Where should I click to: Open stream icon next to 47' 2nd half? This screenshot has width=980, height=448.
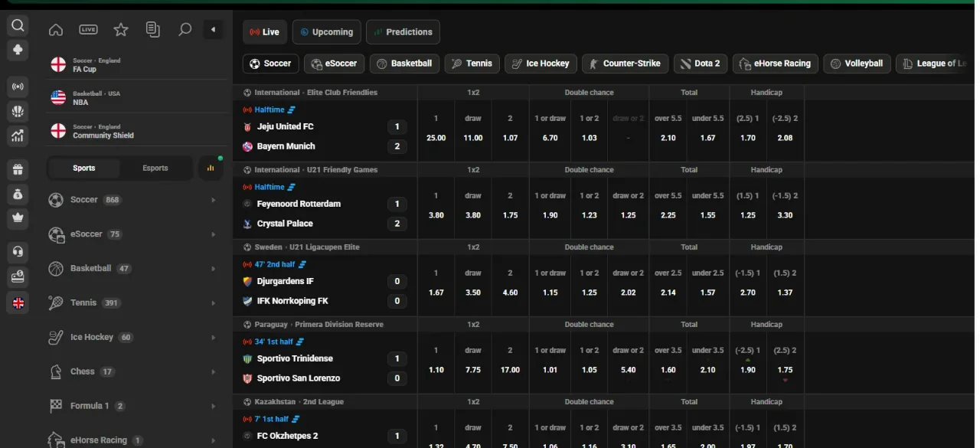click(x=302, y=264)
